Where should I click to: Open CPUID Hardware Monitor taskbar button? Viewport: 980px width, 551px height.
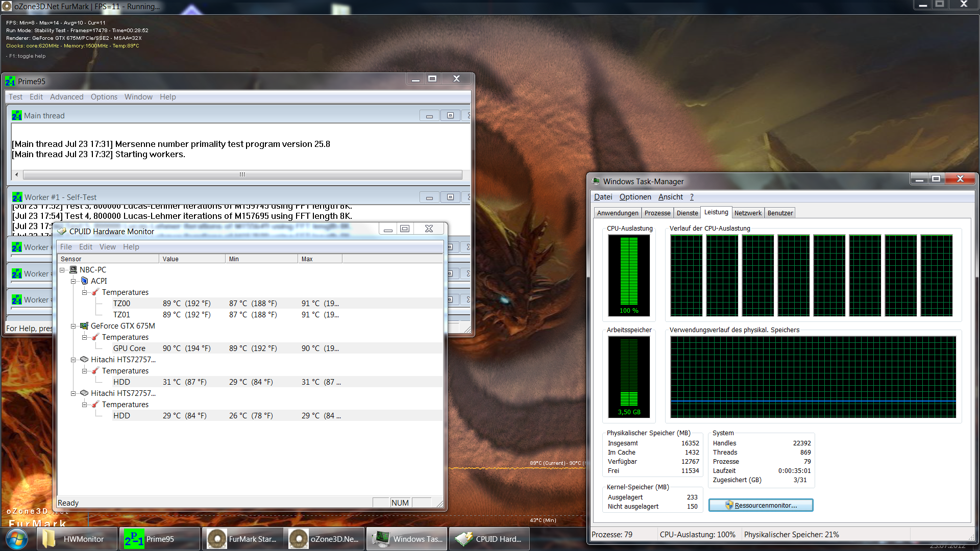pos(491,539)
